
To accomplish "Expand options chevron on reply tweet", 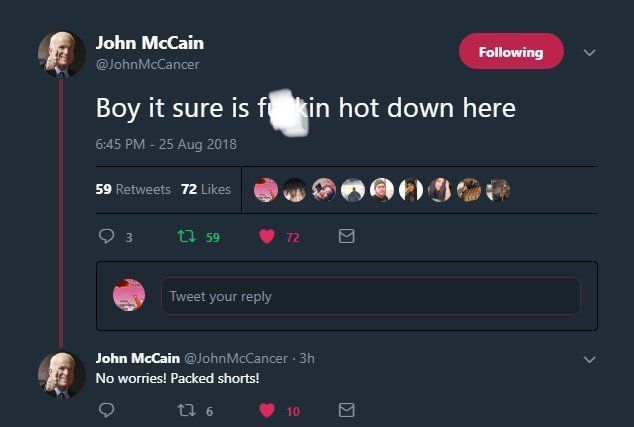I will (589, 360).
